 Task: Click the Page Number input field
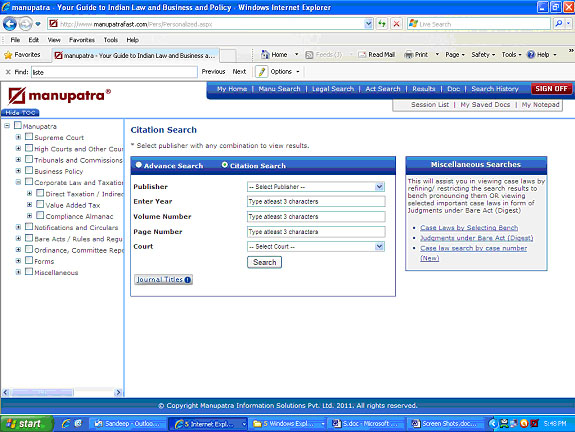(x=316, y=232)
